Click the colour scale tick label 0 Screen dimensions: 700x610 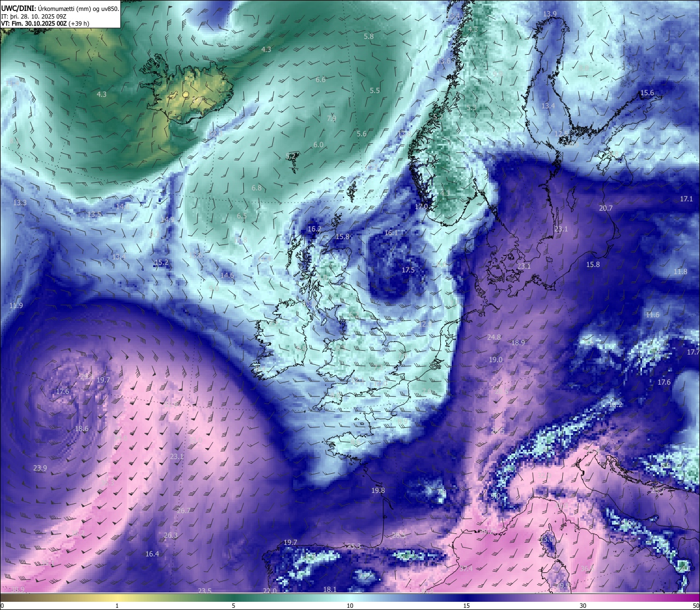(2, 606)
